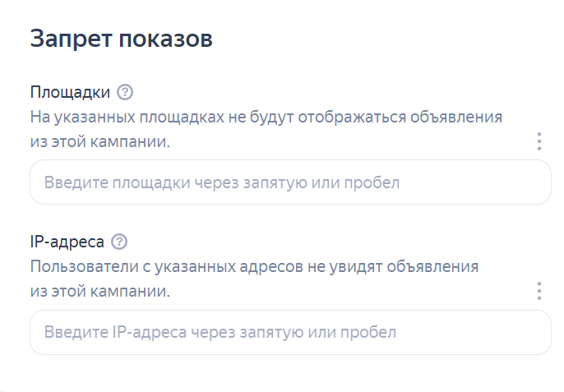Select the description text about указанных площадках
This screenshot has height=392, width=564.
[266, 129]
